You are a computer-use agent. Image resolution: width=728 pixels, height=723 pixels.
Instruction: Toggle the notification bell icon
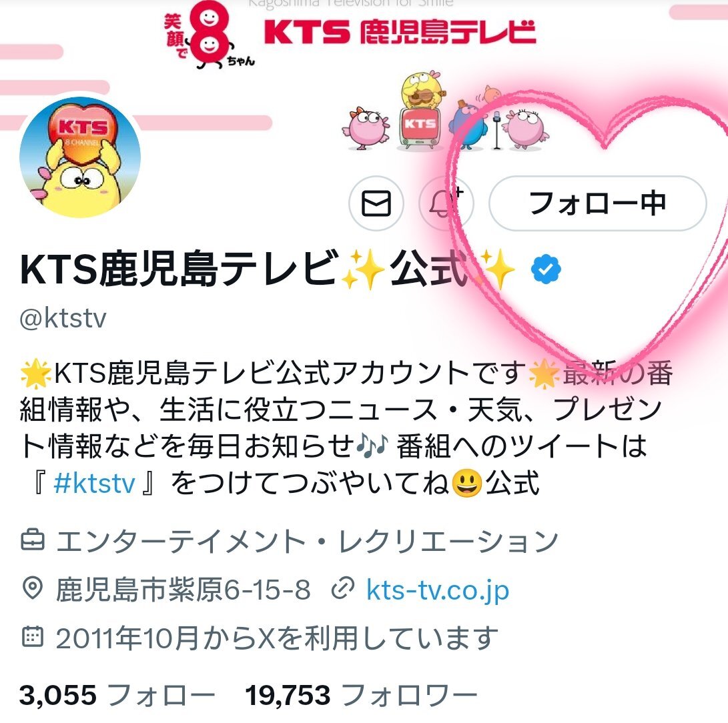click(x=446, y=203)
